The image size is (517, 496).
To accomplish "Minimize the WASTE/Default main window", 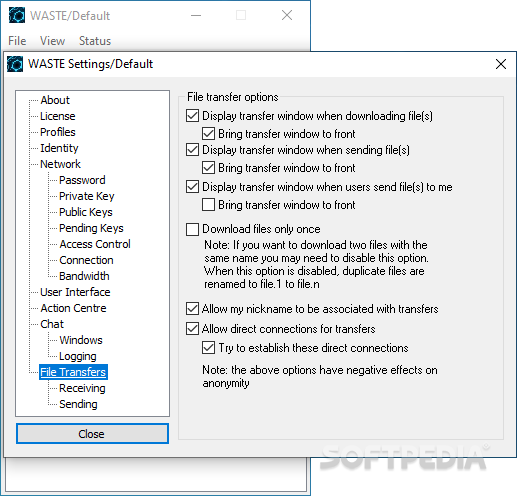I will pyautogui.click(x=196, y=15).
